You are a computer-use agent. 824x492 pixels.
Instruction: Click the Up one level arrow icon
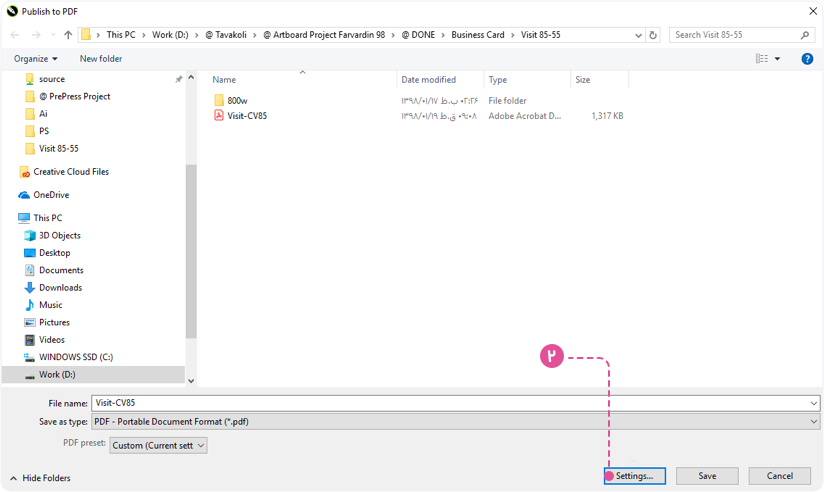pyautogui.click(x=68, y=35)
